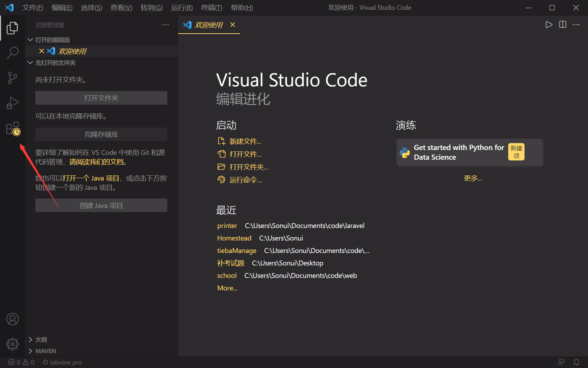
Task: Open the 选择(S) menu
Action: tap(91, 8)
